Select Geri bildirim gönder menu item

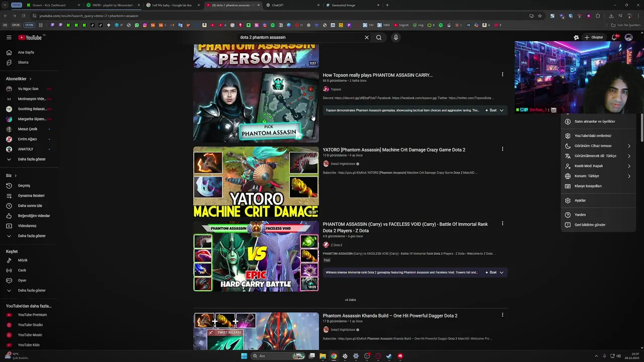(598, 225)
